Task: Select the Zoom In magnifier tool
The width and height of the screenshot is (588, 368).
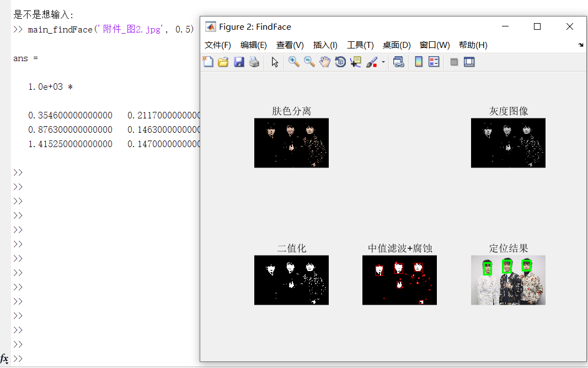Action: [x=293, y=62]
